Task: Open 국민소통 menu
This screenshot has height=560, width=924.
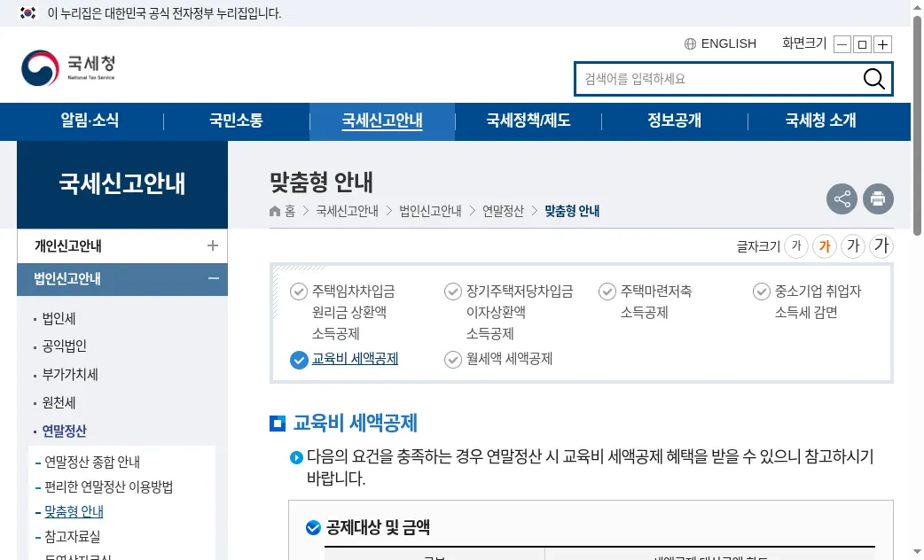Action: coord(236,121)
